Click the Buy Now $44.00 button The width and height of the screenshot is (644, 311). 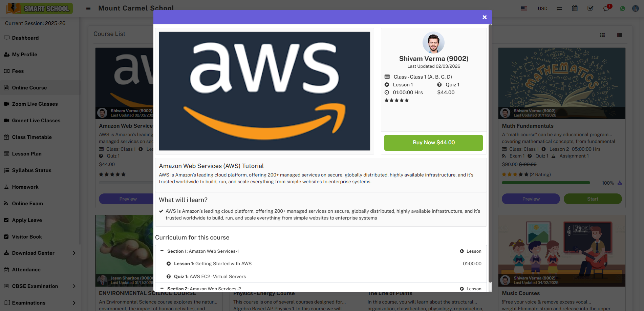click(433, 143)
